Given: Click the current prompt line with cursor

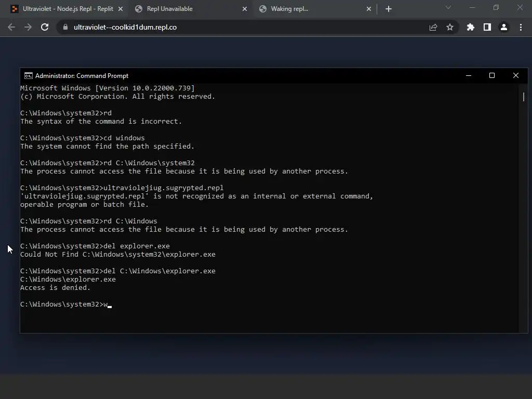Looking at the screenshot, I should tap(66, 304).
